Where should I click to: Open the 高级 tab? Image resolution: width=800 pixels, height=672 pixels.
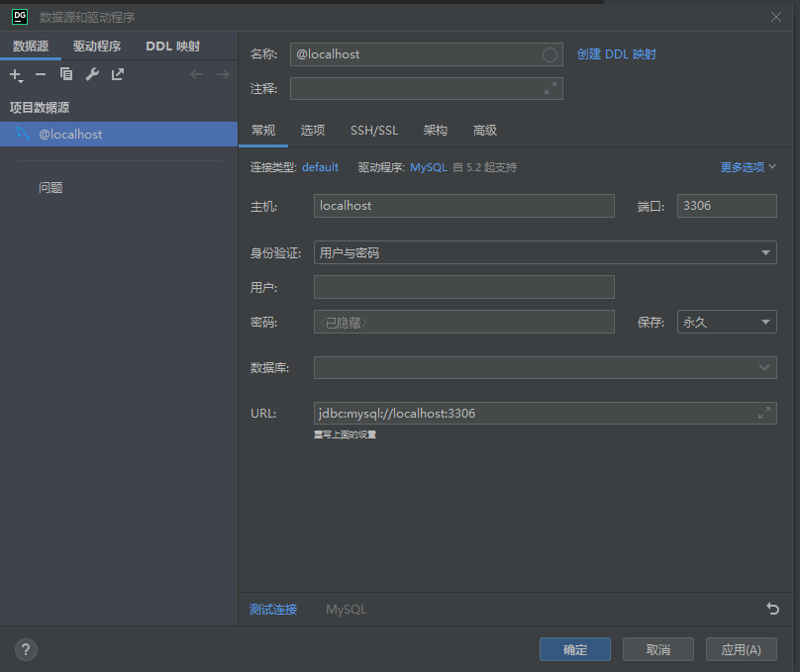coord(485,131)
